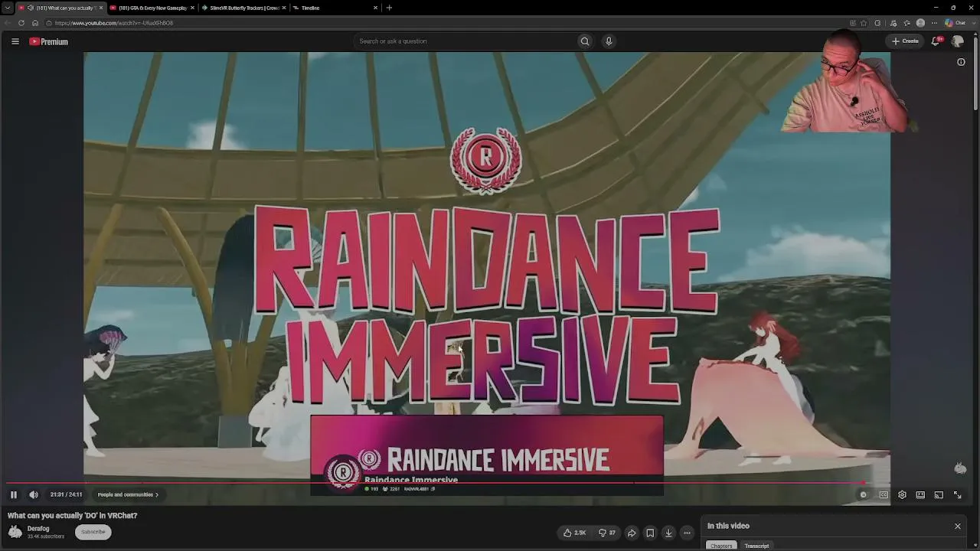
Task: Share the video using arrow icon
Action: tap(632, 533)
